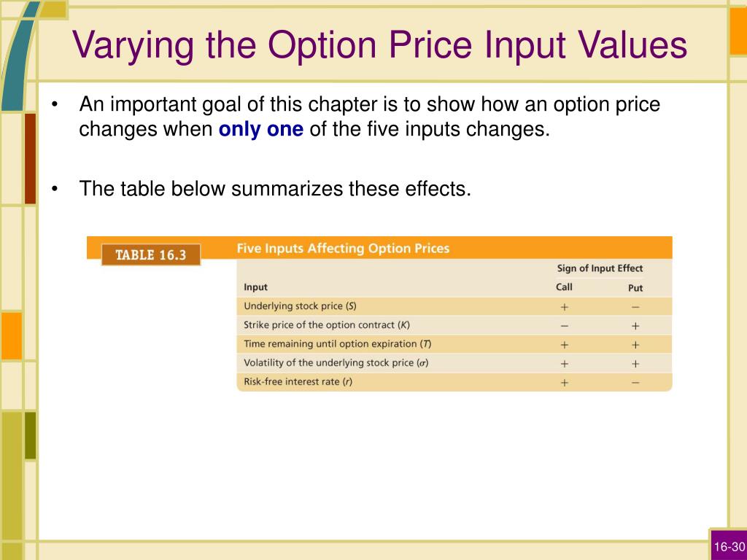This screenshot has width=747, height=560.
Task: Click the 'Five Inputs Affecting Option Prices' header
Action: (x=343, y=249)
